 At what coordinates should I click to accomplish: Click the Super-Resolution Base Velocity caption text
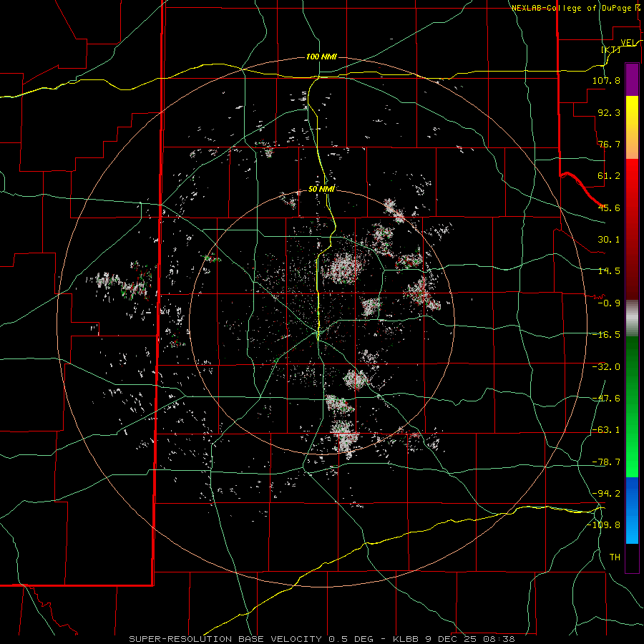[x=321, y=639]
